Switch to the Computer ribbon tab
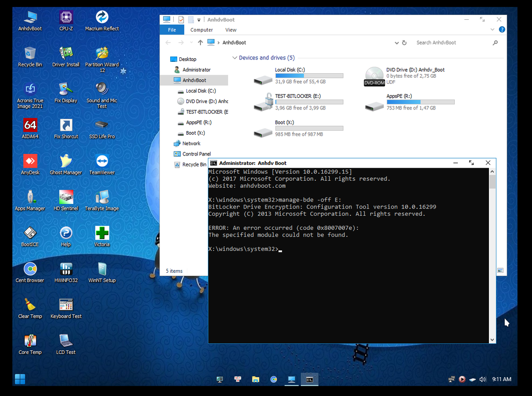The width and height of the screenshot is (532, 396). pyautogui.click(x=201, y=30)
